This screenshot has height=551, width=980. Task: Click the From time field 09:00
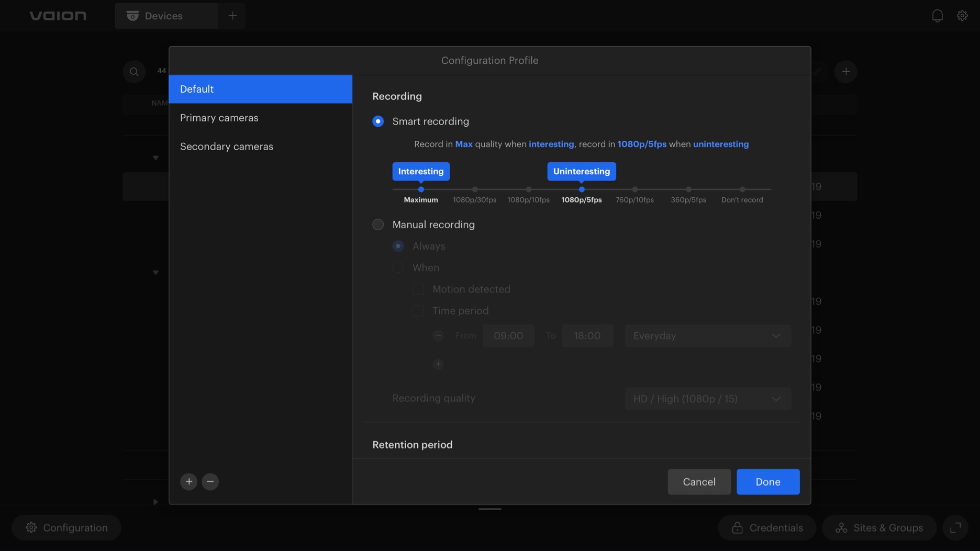[508, 336]
